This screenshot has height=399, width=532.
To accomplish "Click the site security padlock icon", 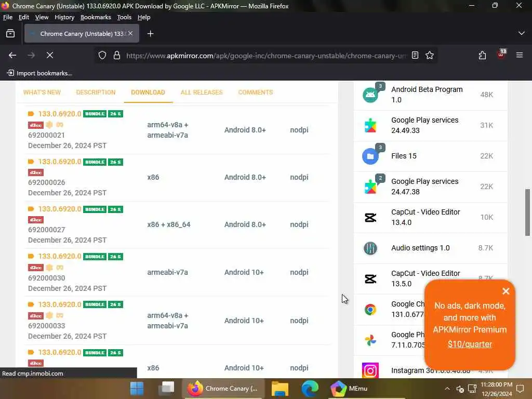I will click(x=117, y=55).
